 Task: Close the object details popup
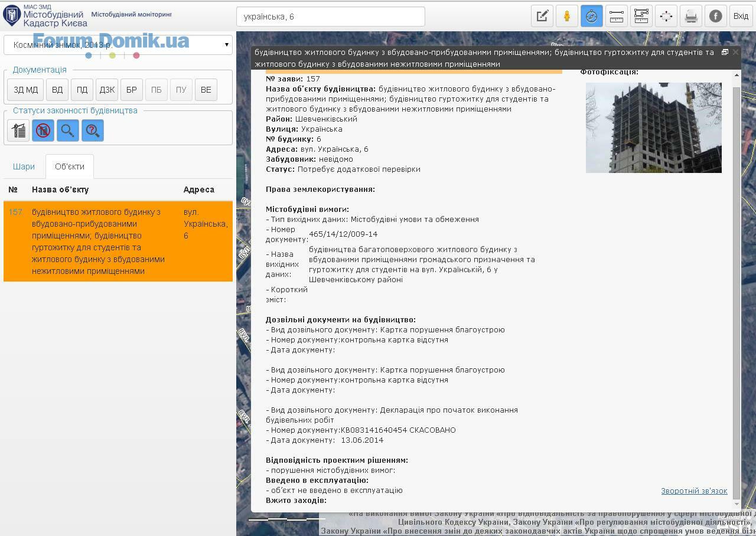pos(736,52)
